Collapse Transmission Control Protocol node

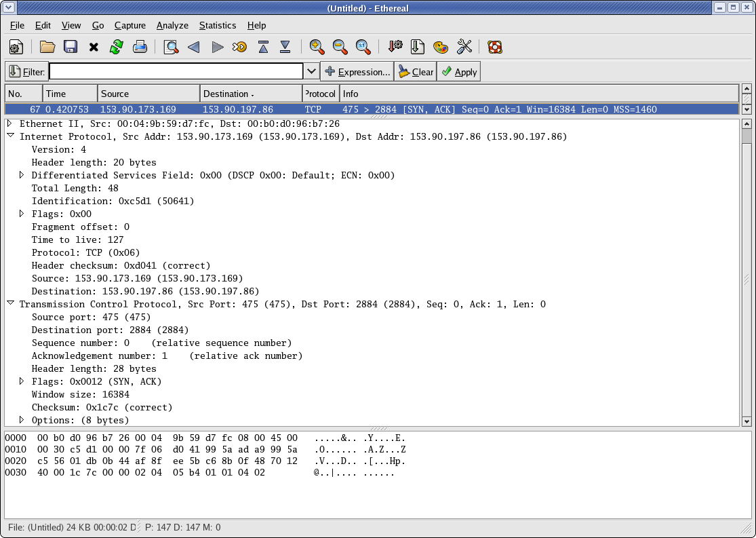pos(10,303)
